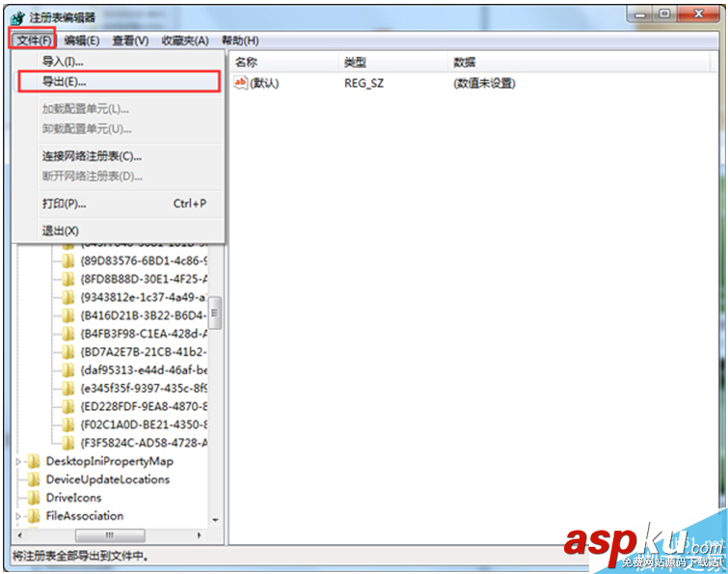
Task: Click folder icon of {ED228FDF-9EA8-4870 key
Action: click(x=68, y=407)
